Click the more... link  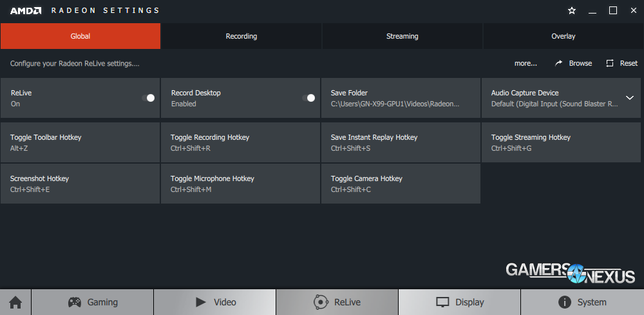point(526,63)
